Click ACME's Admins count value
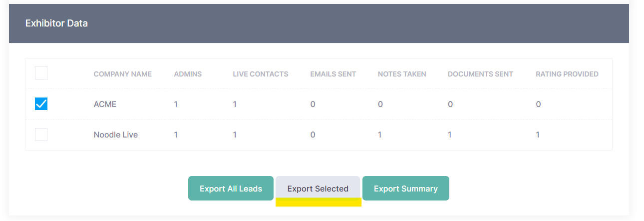 point(176,104)
